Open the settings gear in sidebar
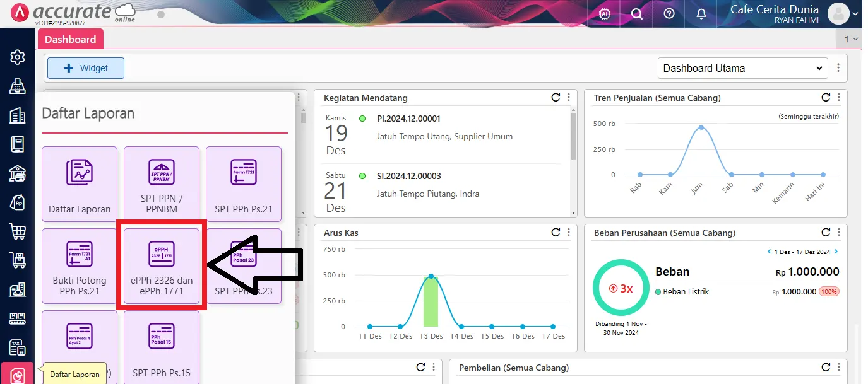The height and width of the screenshot is (384, 868). click(18, 57)
